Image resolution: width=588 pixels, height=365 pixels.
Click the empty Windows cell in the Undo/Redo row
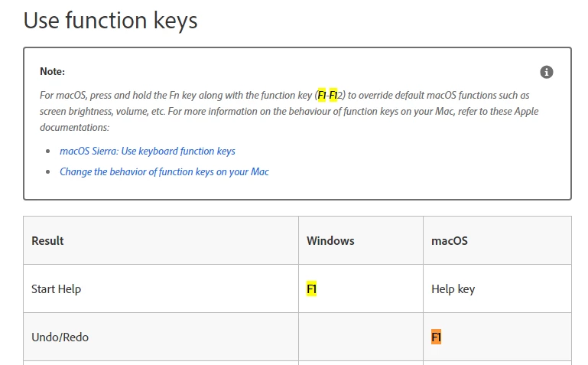pos(361,337)
